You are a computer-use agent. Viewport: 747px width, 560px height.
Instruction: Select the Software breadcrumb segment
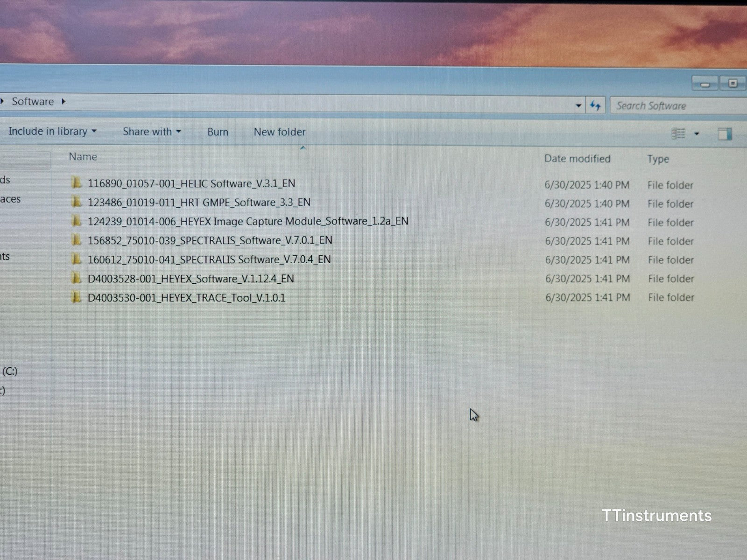[x=33, y=101]
